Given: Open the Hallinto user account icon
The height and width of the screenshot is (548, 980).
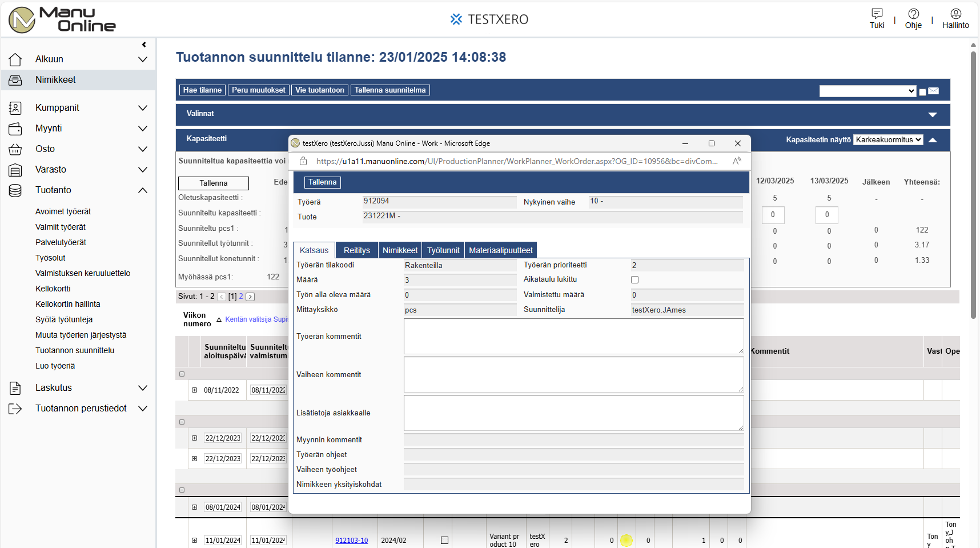Looking at the screenshot, I should (955, 14).
